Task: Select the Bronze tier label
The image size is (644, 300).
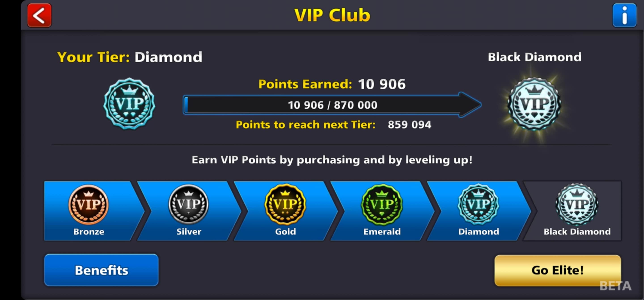Action: 89,232
